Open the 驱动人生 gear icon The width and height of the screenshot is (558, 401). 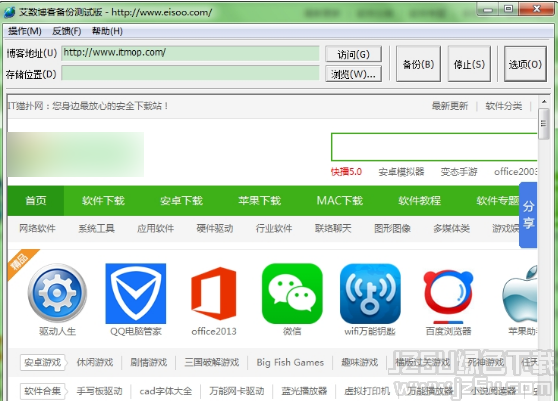(x=57, y=293)
